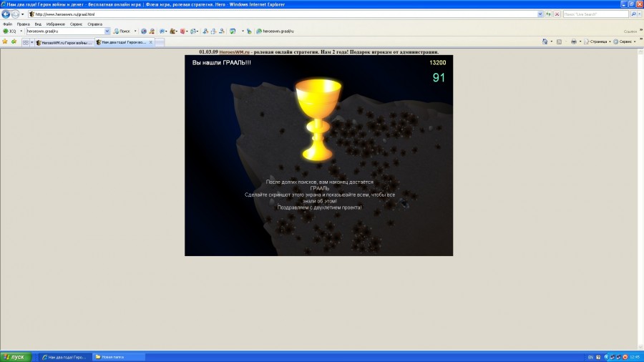Open the Избранное menu
Screen dimensions: 644x362
[x=55, y=24]
